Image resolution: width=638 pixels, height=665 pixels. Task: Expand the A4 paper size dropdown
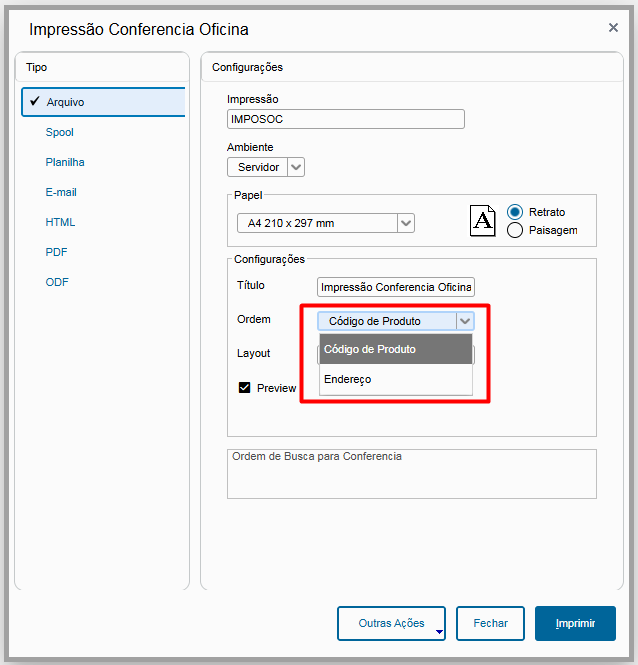[406, 223]
